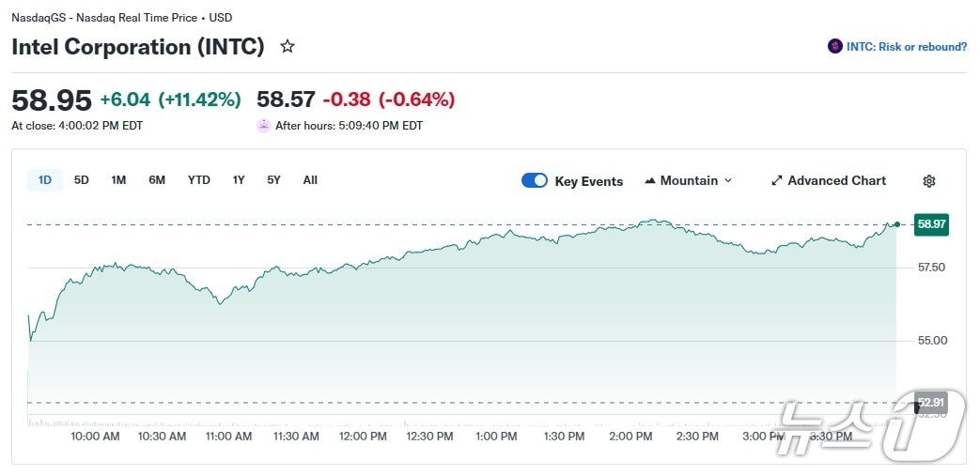Toggle the Key Events switch
Viewport: 980px width, 476px height.
(535, 181)
